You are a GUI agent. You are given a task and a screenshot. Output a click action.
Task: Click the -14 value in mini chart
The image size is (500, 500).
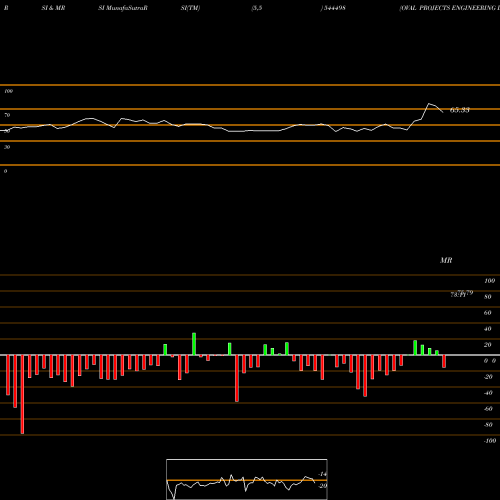pos(323,474)
